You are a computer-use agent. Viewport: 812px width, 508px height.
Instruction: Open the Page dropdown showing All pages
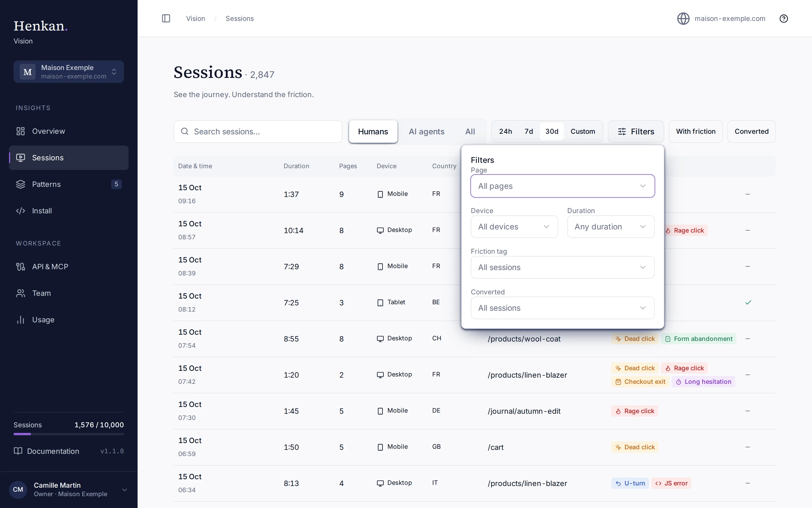pos(562,186)
